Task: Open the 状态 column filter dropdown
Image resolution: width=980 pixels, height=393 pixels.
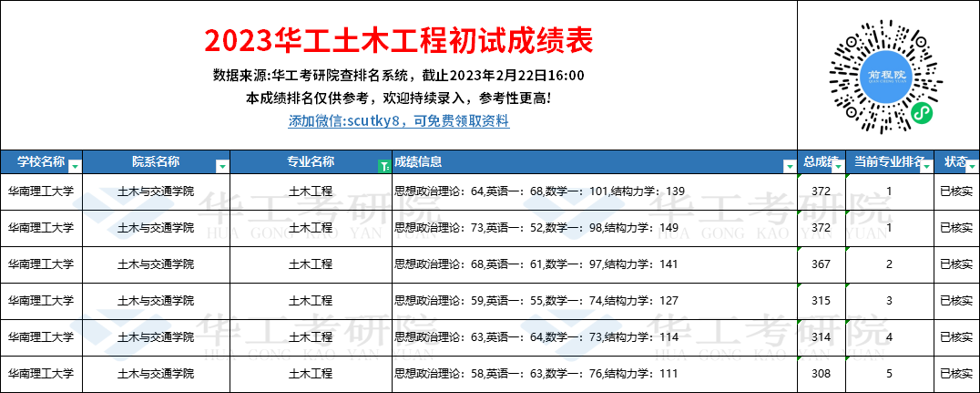Action: coord(972,167)
